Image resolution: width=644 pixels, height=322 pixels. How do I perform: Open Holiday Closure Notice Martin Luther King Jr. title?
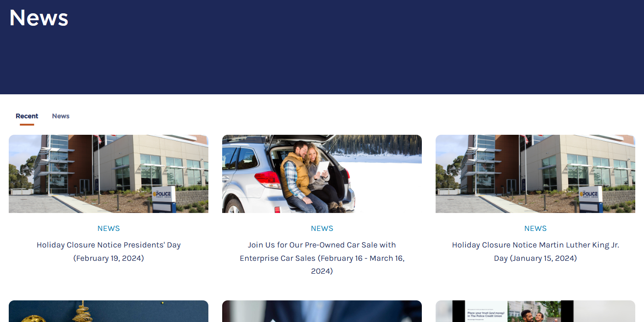pos(535,252)
